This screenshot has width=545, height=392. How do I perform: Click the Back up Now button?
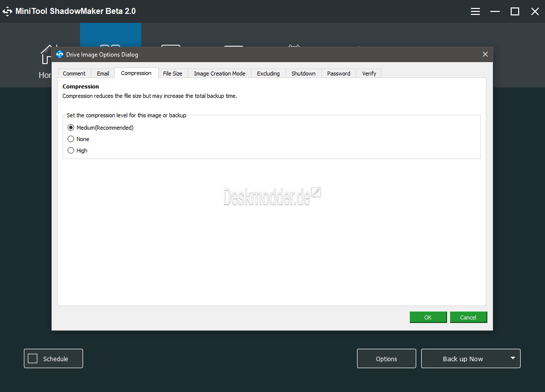tap(463, 359)
